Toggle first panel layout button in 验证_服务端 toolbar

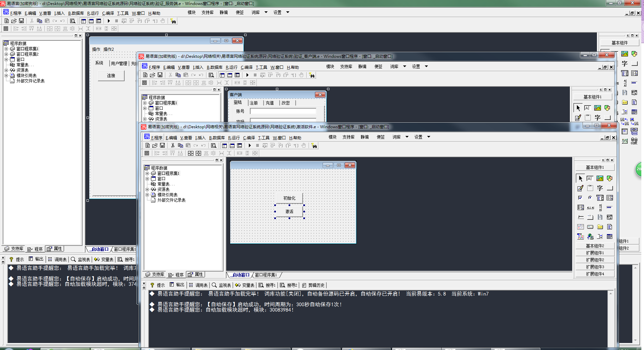pos(84,21)
